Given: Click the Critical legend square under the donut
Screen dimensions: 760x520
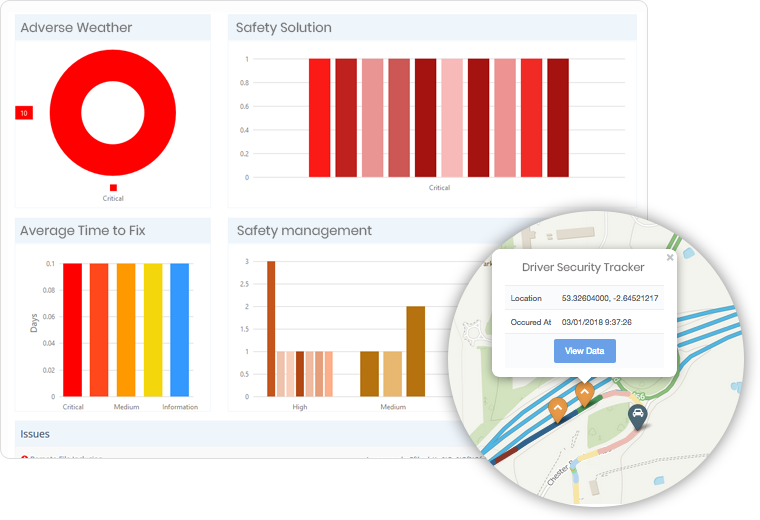Looking at the screenshot, I should [113, 188].
